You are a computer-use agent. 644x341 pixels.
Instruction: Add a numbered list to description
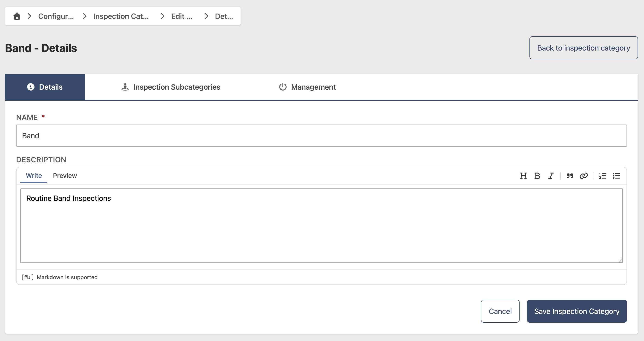pyautogui.click(x=603, y=176)
